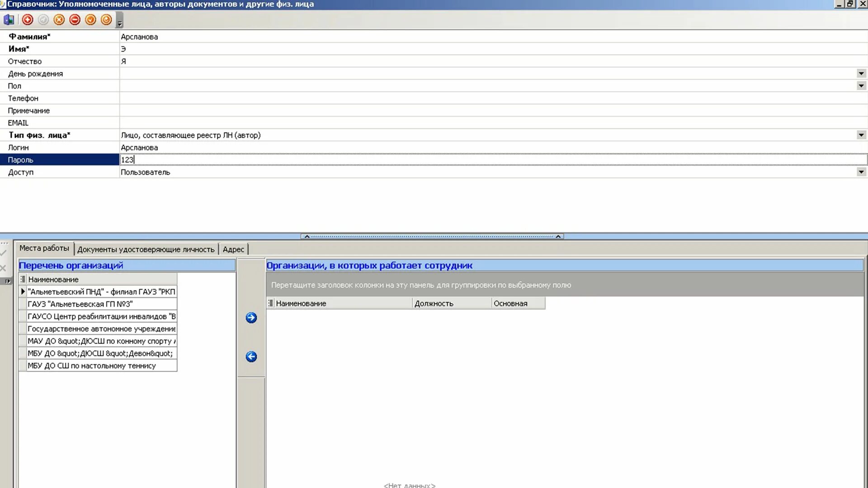
Task: Select row МБУ ДО СШ по настольному теннису
Action: pos(101,366)
